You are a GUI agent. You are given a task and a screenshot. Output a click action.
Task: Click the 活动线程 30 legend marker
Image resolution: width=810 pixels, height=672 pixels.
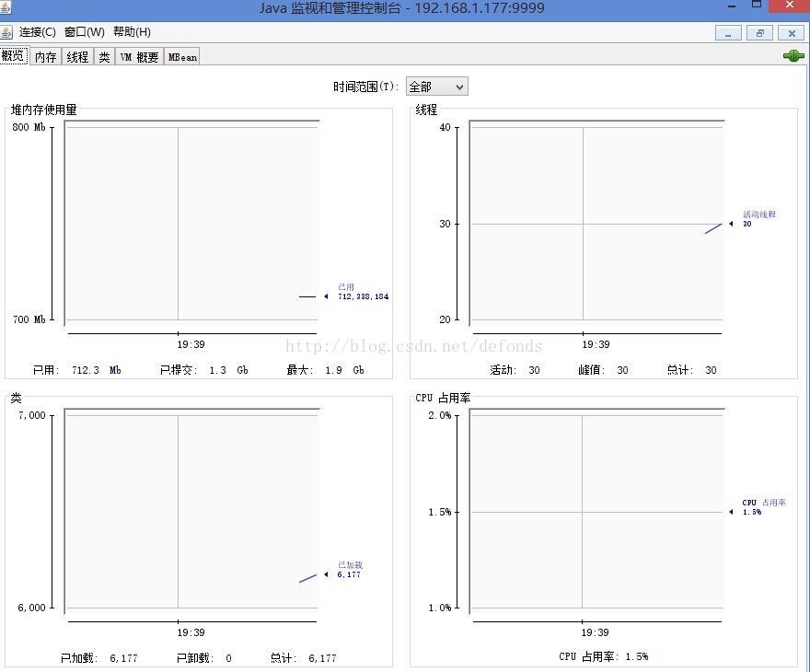click(x=731, y=224)
